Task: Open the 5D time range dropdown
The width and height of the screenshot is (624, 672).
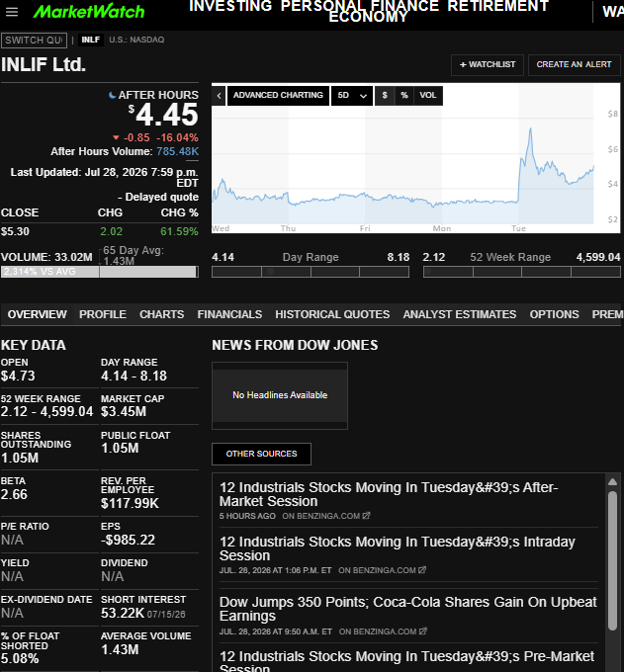Action: (352, 96)
